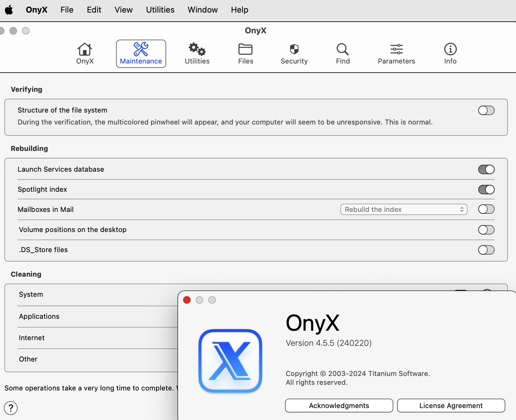516x420 pixels.
Task: Open the Find magnifier toolbar icon
Action: point(343,54)
